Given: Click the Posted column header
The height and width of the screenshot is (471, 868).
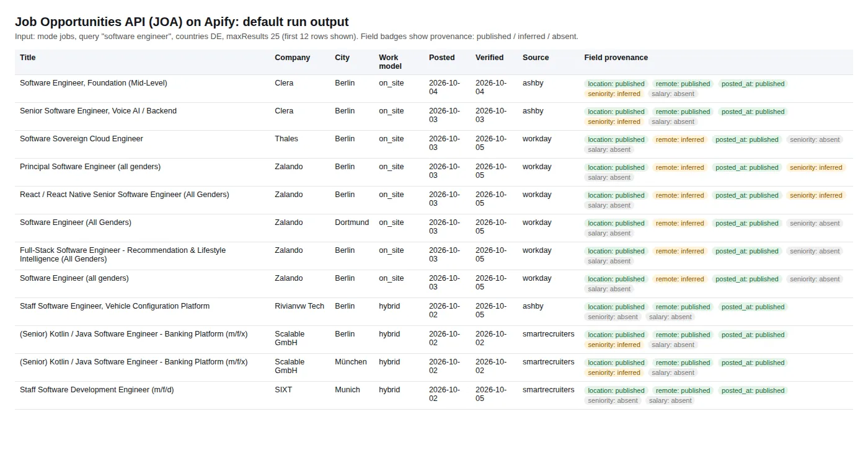Looking at the screenshot, I should 441,58.
